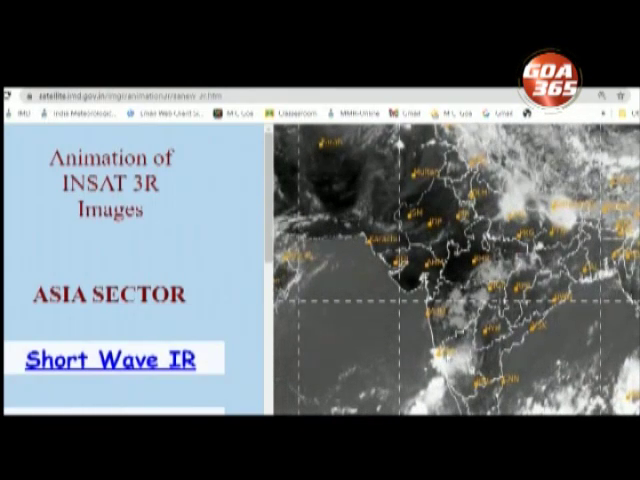Click the INSAT satellite image of India
Image resolution: width=640 pixels, height=480 pixels.
[456, 268]
